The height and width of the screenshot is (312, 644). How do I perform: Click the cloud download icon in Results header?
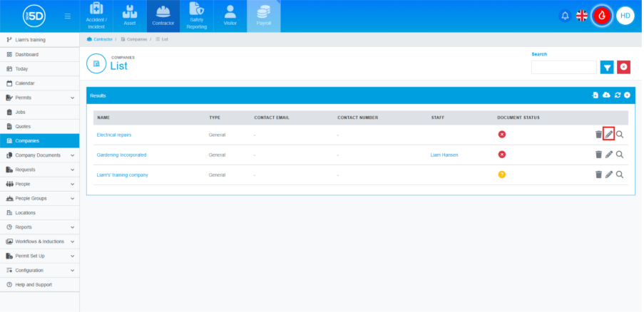click(606, 95)
